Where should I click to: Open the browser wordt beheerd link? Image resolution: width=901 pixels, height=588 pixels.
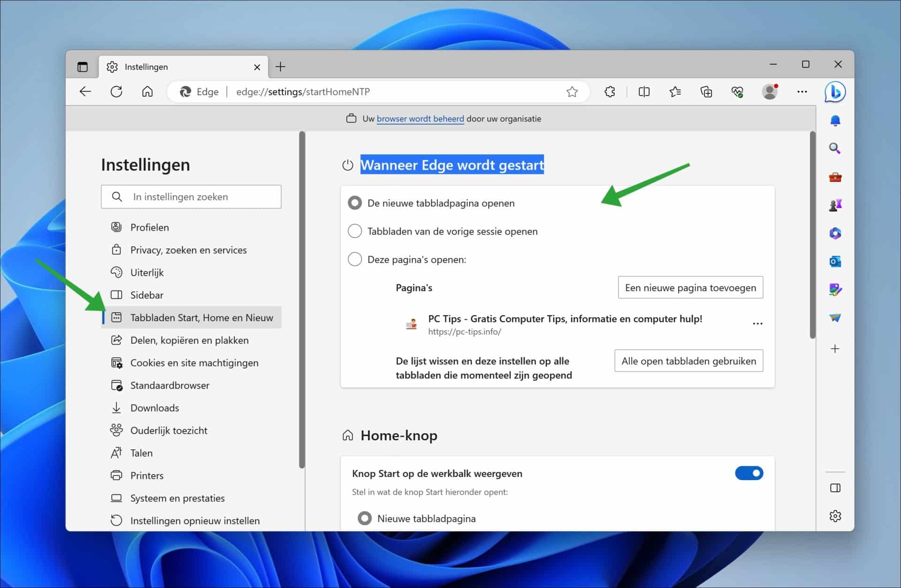coord(420,119)
